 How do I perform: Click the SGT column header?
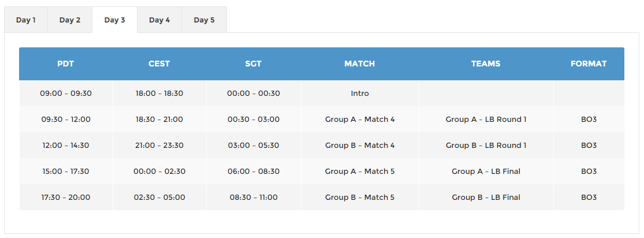[254, 64]
